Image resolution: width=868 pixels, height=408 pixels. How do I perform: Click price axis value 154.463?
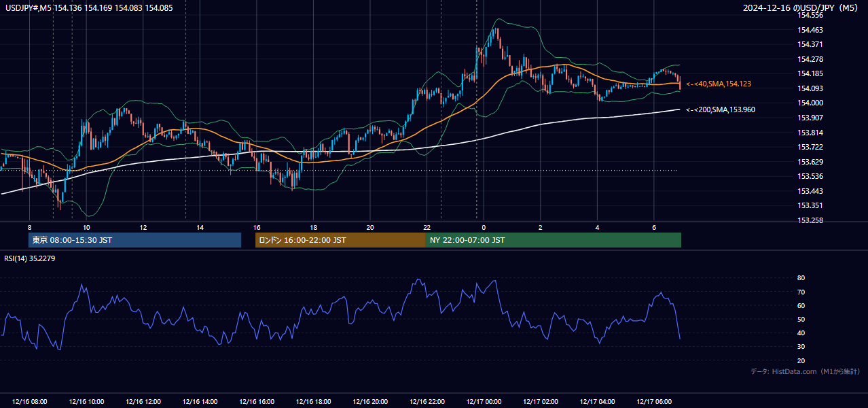811,30
